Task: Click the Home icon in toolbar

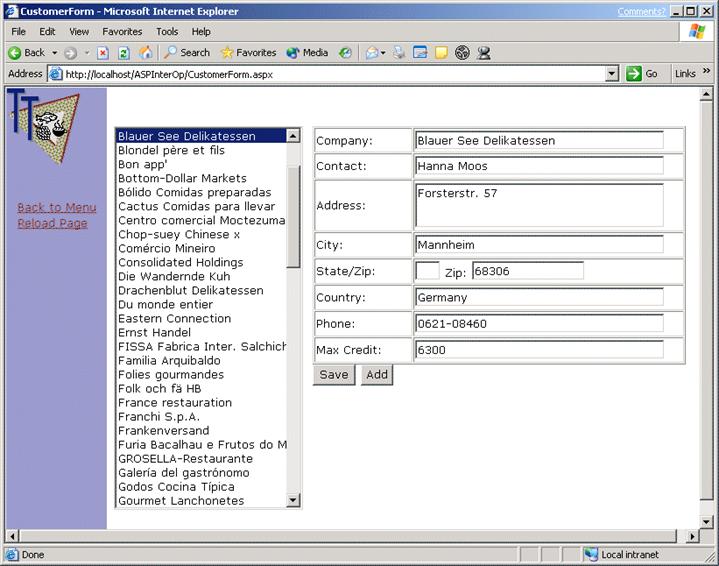Action: 145,53
